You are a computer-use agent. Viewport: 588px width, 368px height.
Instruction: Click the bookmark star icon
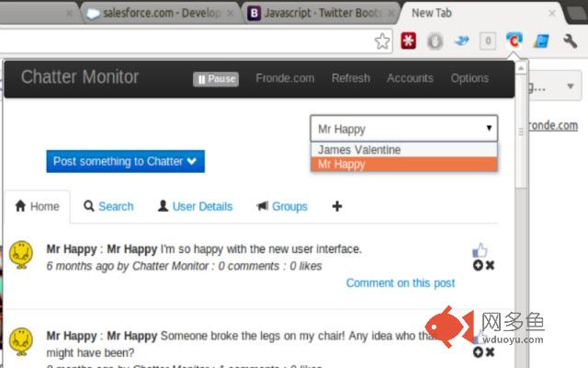382,41
